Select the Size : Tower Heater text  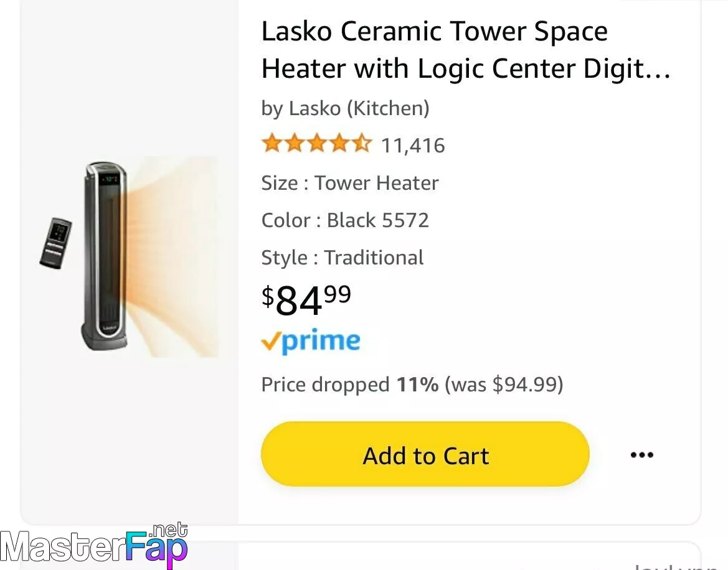(349, 183)
